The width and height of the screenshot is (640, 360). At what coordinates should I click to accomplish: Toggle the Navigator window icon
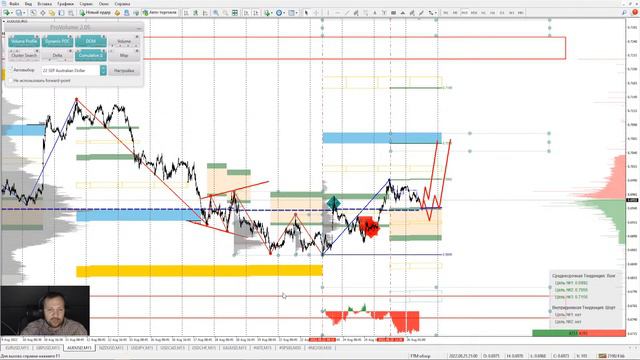52,13
